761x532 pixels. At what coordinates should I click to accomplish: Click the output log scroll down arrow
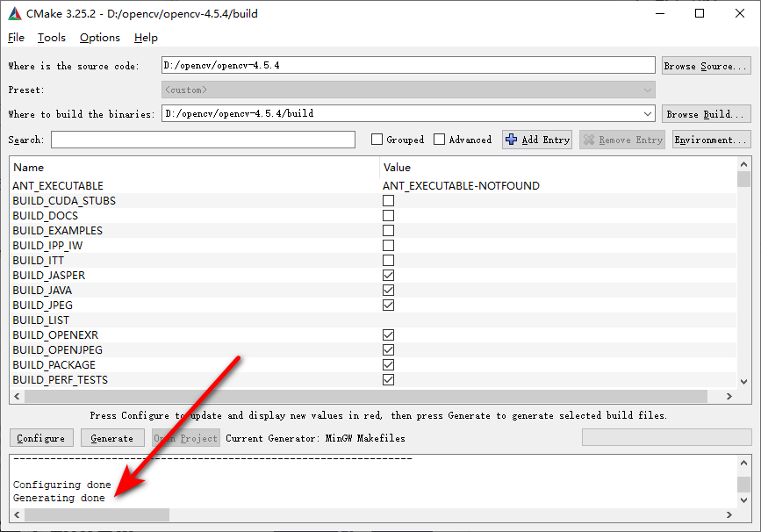(x=744, y=500)
